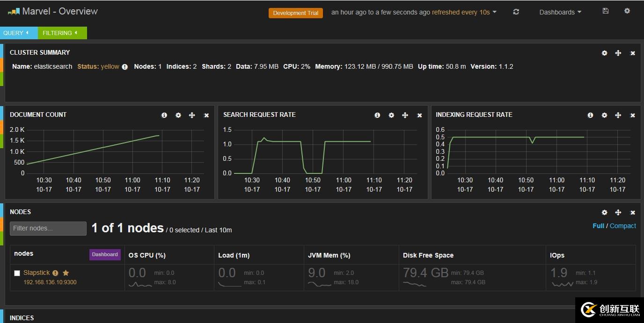Click the purple Dashboard button
This screenshot has width=644, height=323.
pyautogui.click(x=105, y=254)
